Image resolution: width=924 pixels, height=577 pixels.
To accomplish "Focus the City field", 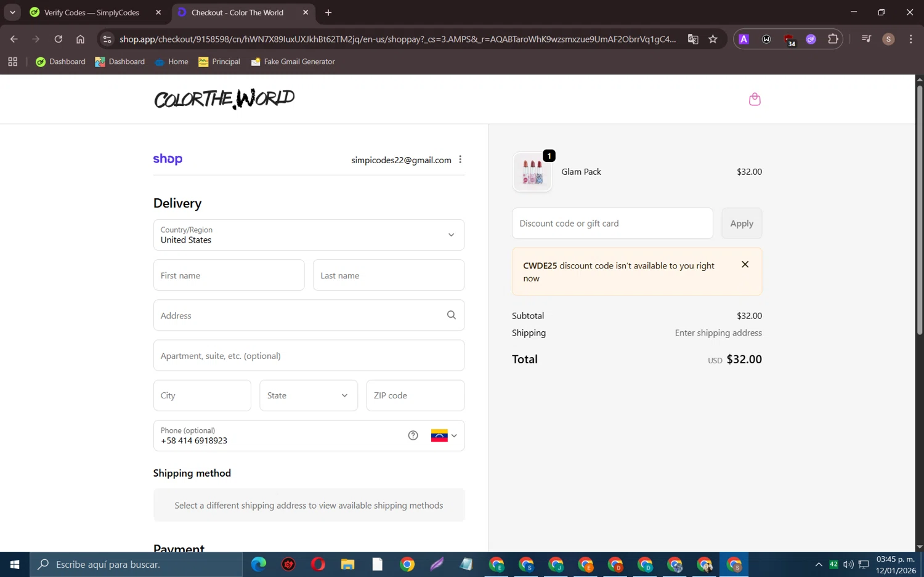I will (202, 395).
